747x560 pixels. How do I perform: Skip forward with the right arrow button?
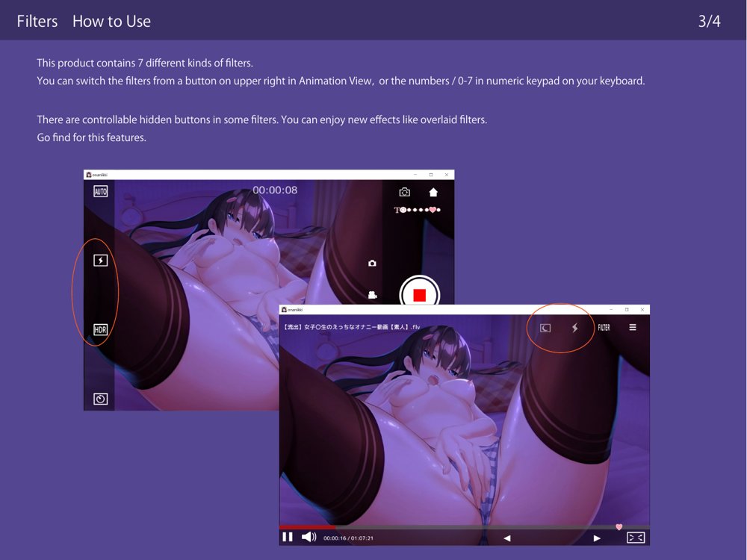[596, 538]
